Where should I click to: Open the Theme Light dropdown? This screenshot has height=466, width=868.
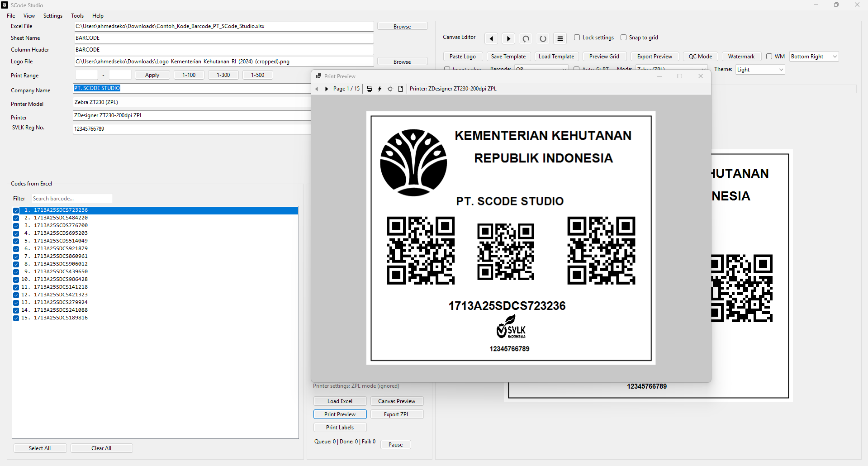(x=760, y=70)
